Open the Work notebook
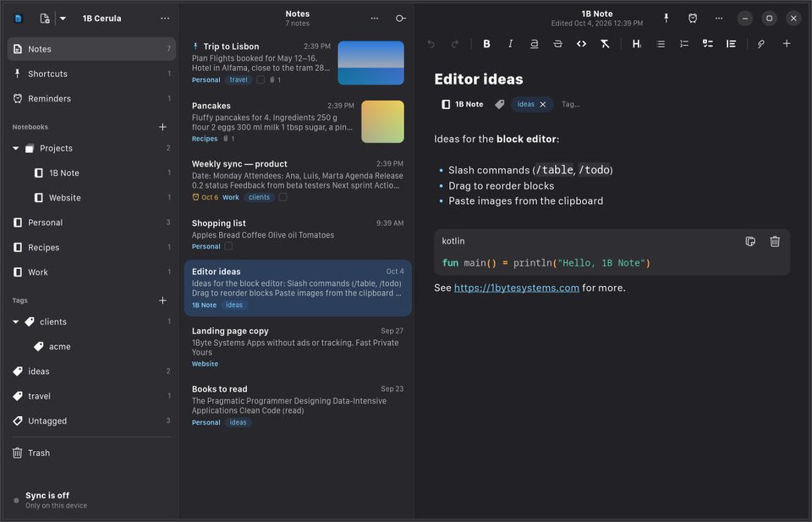 click(x=91, y=272)
